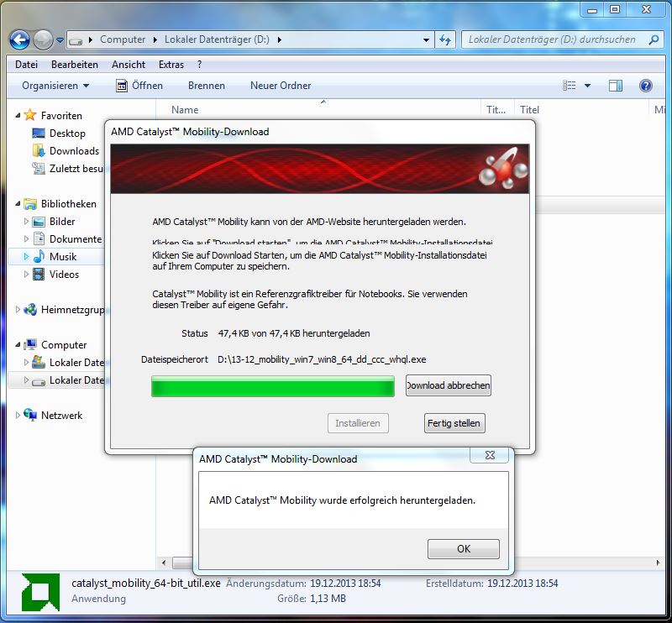The image size is (672, 623).
Task: Expand the Bilder library
Action: tap(26, 222)
